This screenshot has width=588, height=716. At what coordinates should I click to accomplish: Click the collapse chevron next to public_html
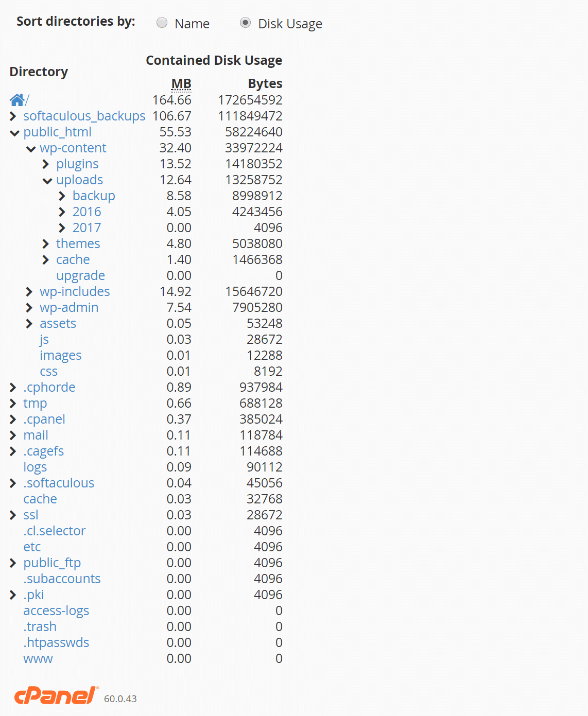click(14, 132)
